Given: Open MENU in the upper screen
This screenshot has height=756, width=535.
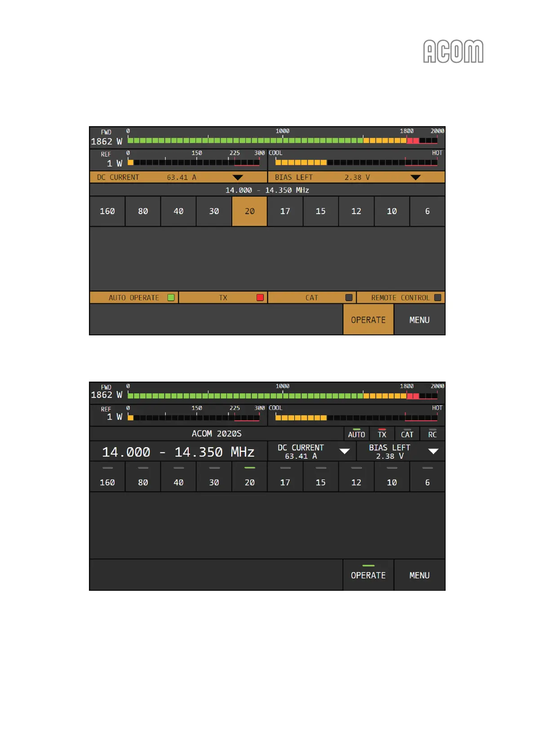Looking at the screenshot, I should point(420,320).
